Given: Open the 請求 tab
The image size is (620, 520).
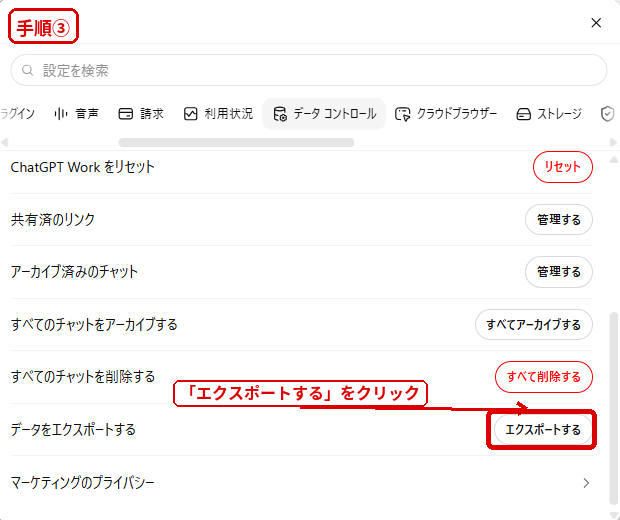Looking at the screenshot, I should tap(141, 114).
